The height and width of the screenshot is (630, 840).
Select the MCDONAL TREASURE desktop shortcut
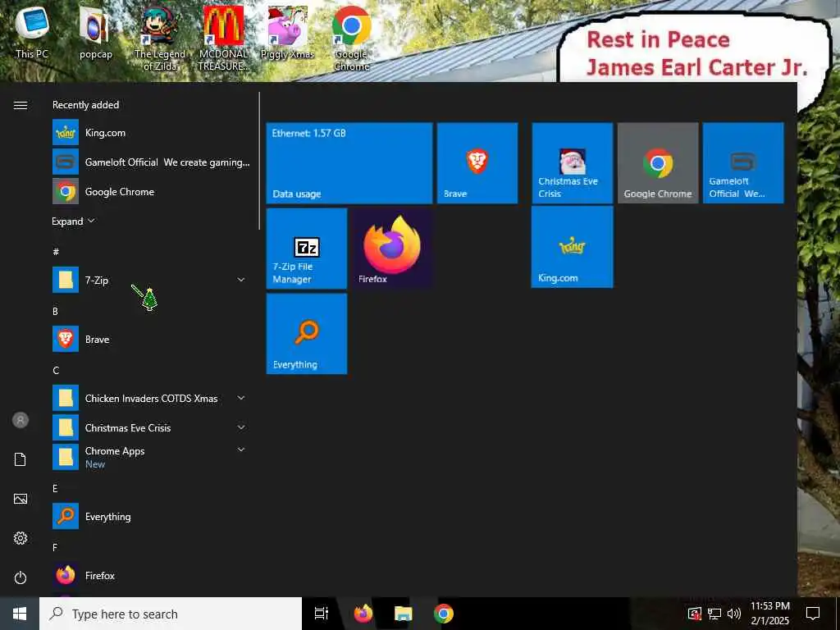click(223, 39)
